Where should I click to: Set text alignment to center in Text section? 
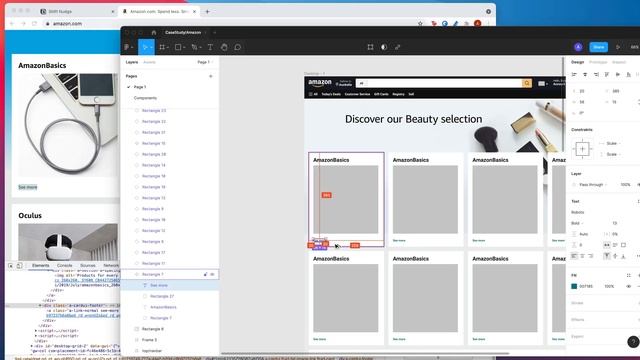click(582, 256)
